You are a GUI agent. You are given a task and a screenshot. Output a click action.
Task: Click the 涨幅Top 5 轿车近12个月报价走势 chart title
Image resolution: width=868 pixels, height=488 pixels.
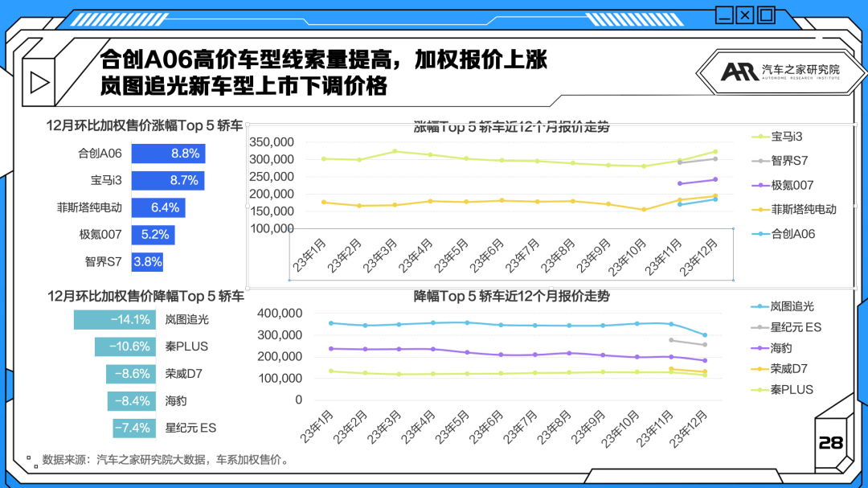click(512, 126)
